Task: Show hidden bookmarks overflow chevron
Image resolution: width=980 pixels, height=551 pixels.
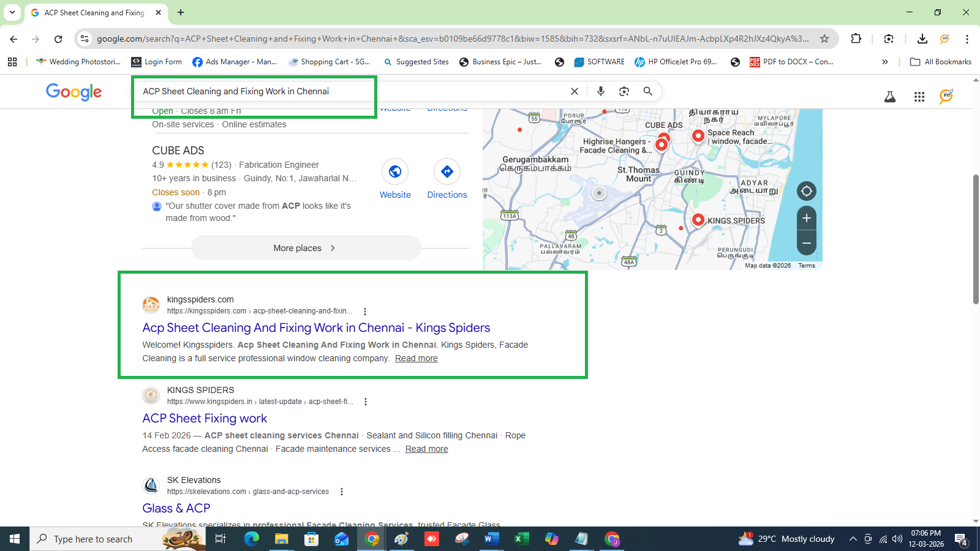Action: (x=884, y=62)
